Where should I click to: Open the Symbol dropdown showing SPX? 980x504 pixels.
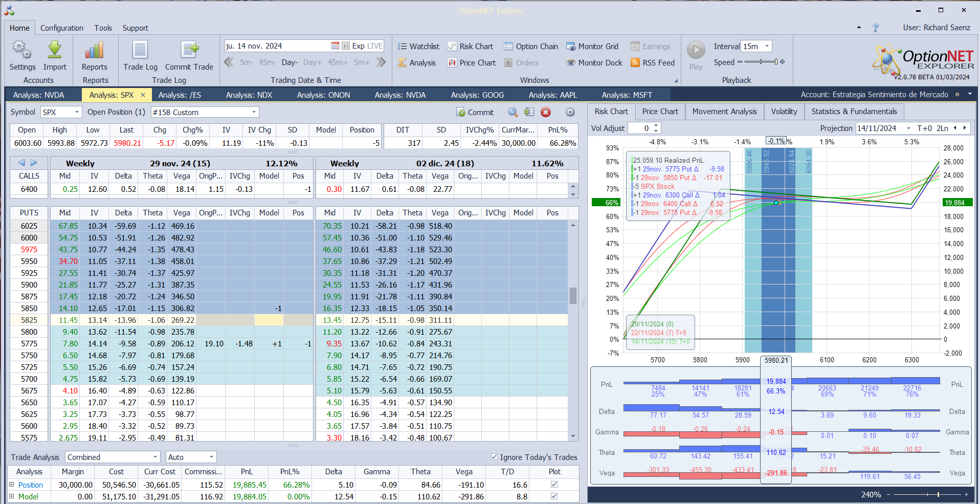(77, 112)
